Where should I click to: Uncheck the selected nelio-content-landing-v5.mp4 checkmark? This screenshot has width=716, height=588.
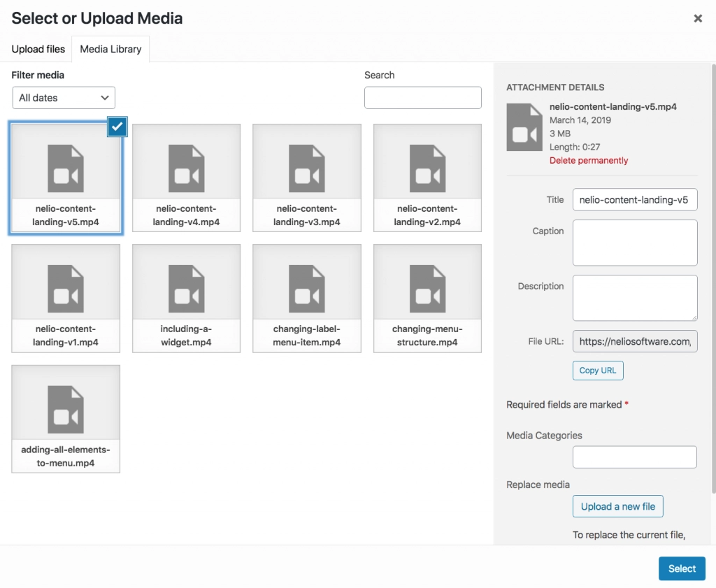117,127
